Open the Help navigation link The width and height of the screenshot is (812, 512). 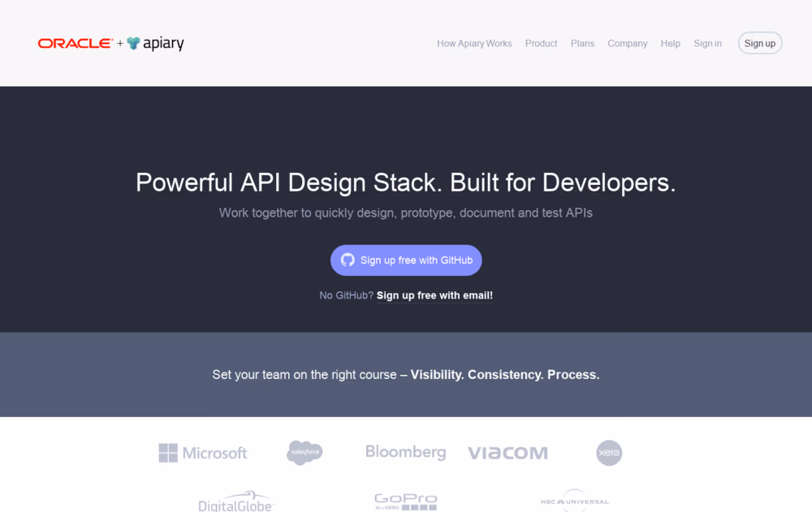pos(670,44)
